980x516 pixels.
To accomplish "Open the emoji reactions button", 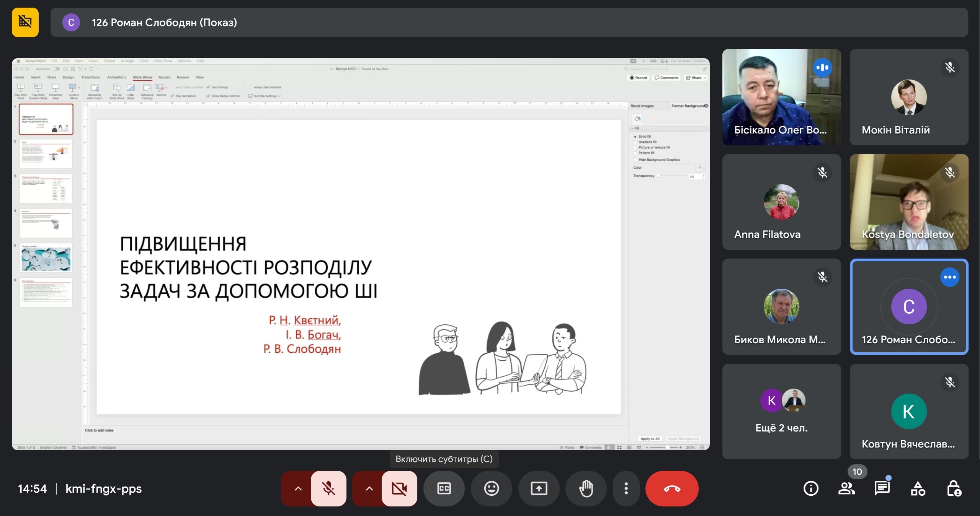I will point(492,488).
